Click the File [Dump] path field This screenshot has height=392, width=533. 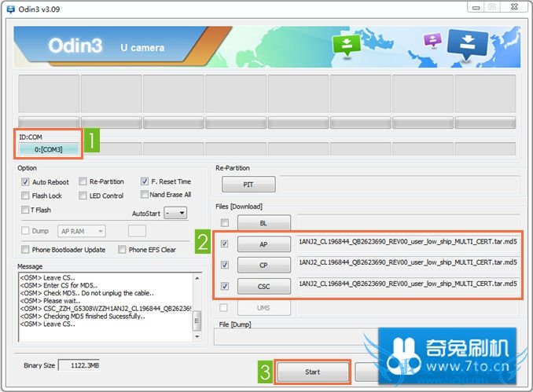(x=296, y=337)
